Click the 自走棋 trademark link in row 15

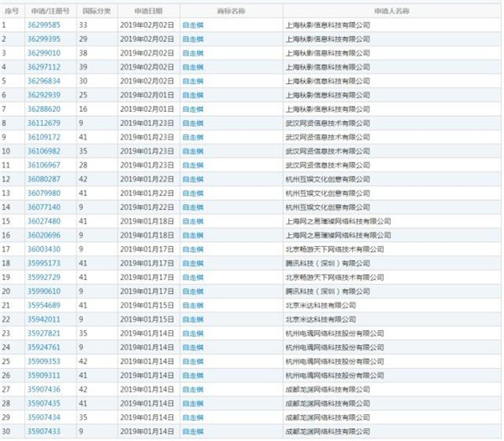pos(193,221)
